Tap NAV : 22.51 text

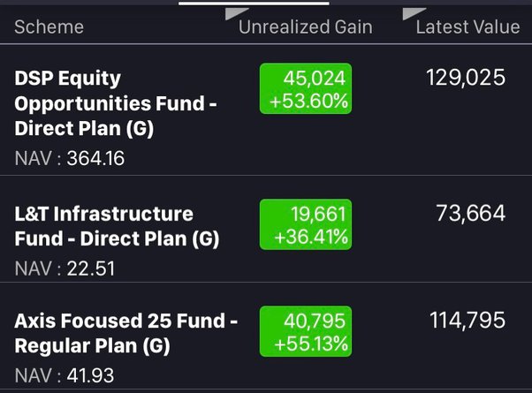[x=65, y=268]
